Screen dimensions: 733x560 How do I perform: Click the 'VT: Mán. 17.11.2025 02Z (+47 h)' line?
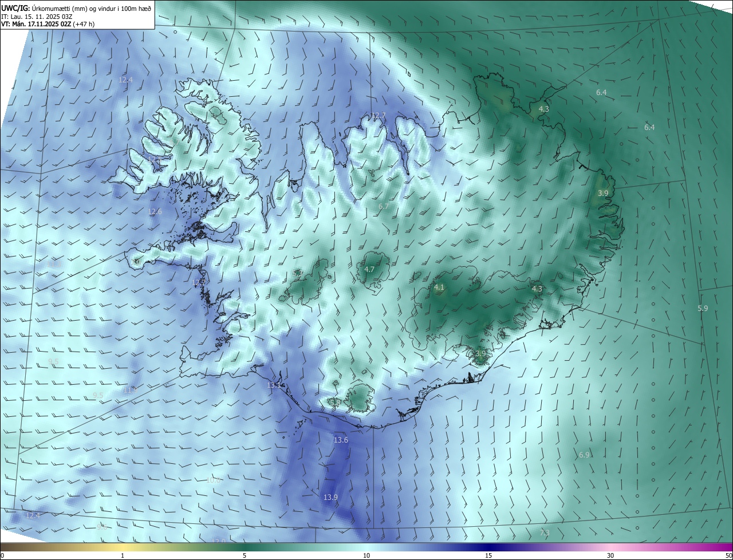click(48, 25)
